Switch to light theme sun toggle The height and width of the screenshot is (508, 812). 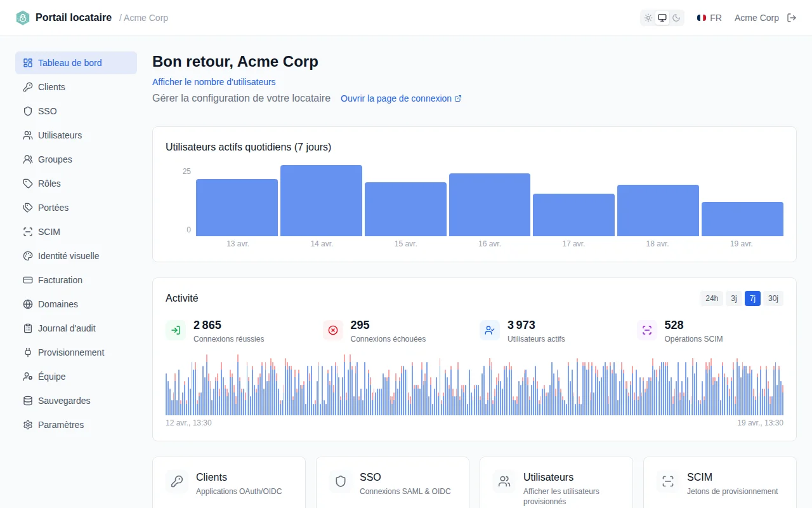648,18
